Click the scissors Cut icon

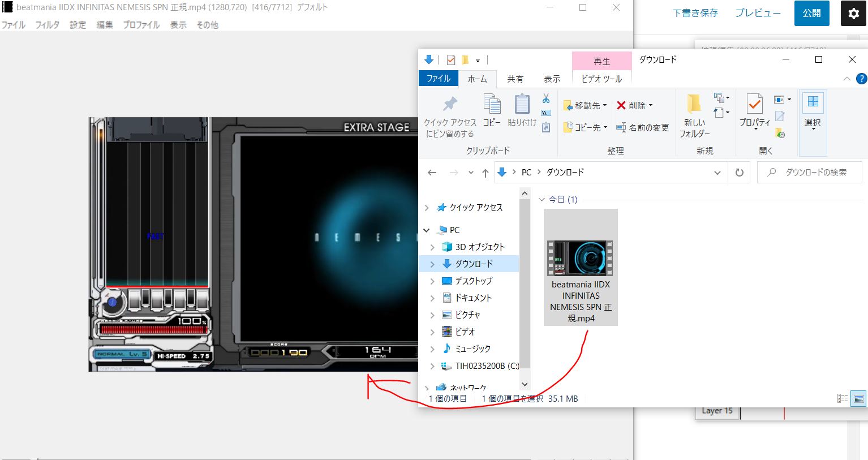[x=546, y=98]
